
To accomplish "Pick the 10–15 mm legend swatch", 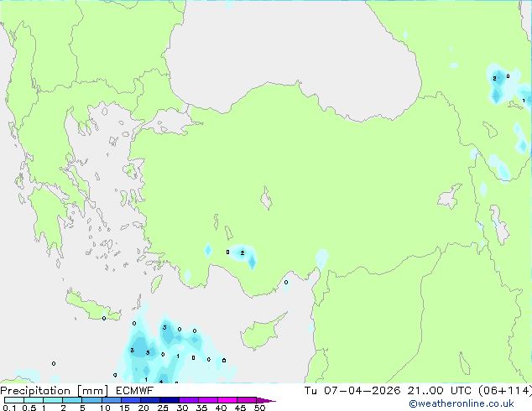I will (x=112, y=400).
